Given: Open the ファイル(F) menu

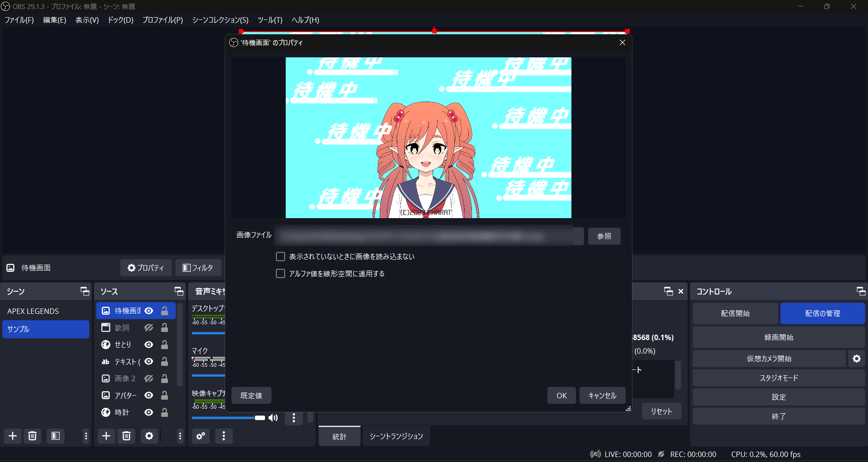Looking at the screenshot, I should [19, 20].
